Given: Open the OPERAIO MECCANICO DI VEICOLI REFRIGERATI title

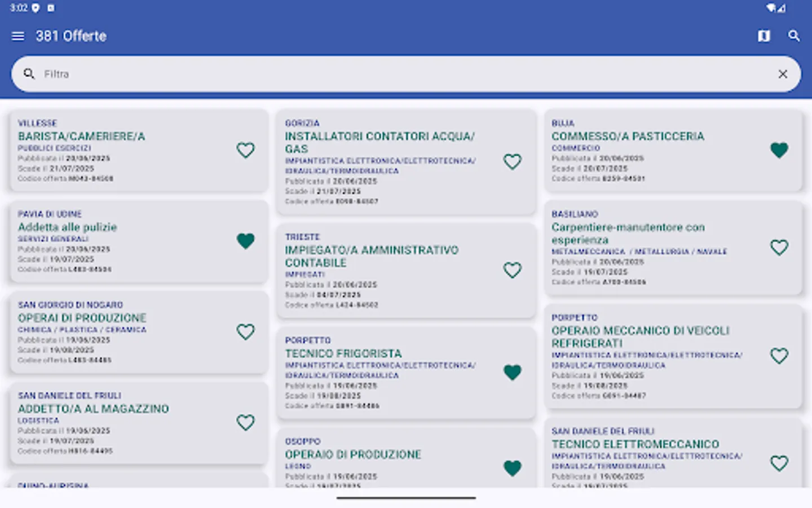Looking at the screenshot, I should (x=641, y=337).
